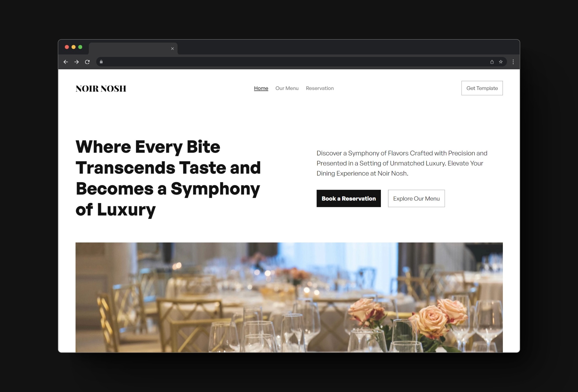The image size is (578, 392).
Task: Click the Get Template button
Action: coord(482,88)
